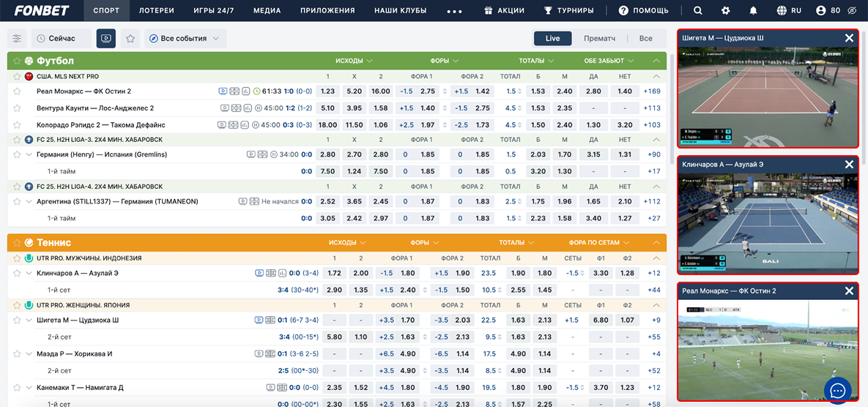Viewport: 868px width, 412px height.
Task: Open video stream icon for Германия (Henry) match
Action: [x=251, y=154]
